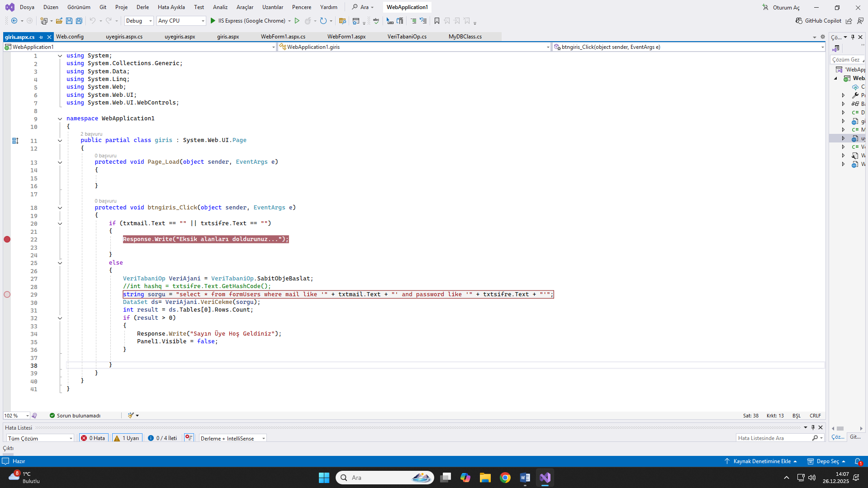Click the Save file icon
868x488 pixels.
[69, 21]
